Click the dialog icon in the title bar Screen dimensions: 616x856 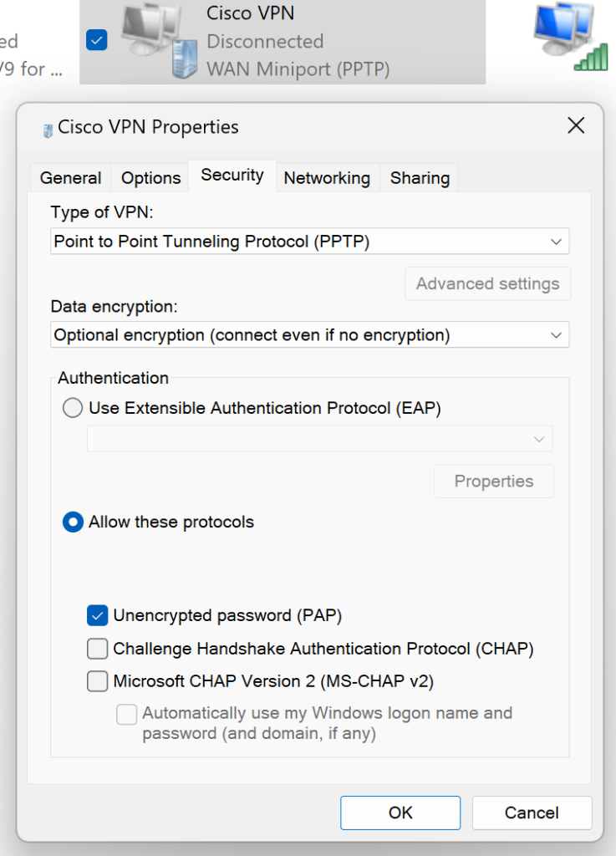point(44,127)
